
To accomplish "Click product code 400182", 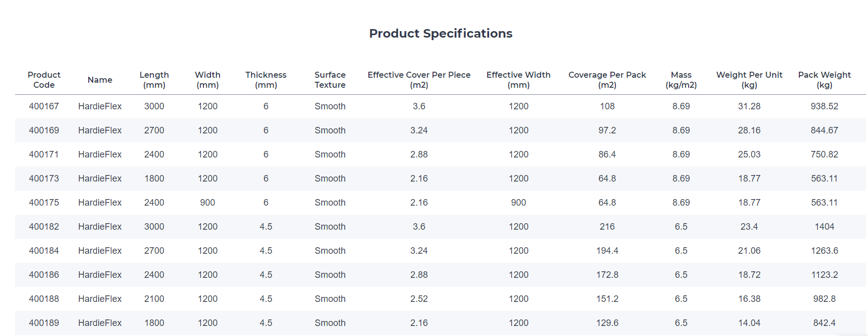I will pos(44,227).
